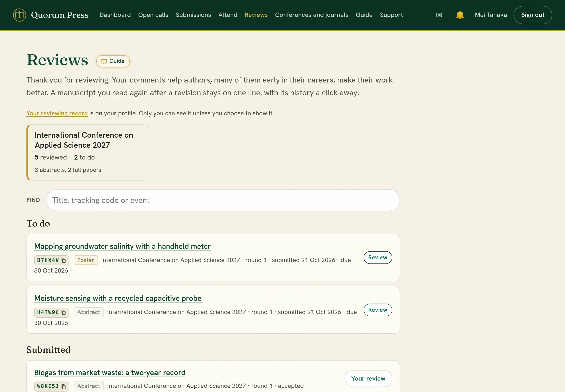
Task: Select the Reviews nav item
Action: tap(256, 15)
